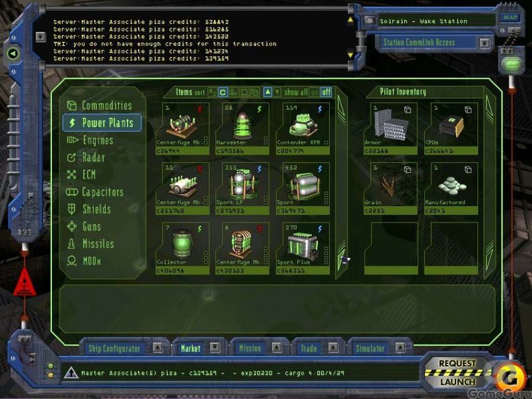Click the items list down arrow
This screenshot has width=532, height=399.
click(341, 257)
